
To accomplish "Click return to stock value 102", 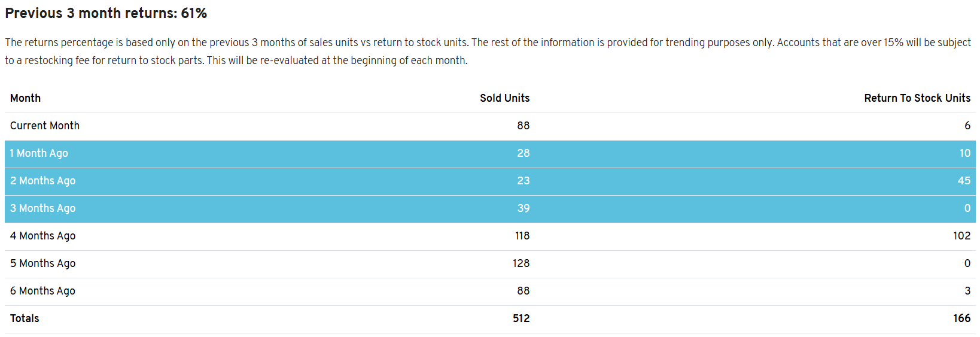I will [x=961, y=236].
